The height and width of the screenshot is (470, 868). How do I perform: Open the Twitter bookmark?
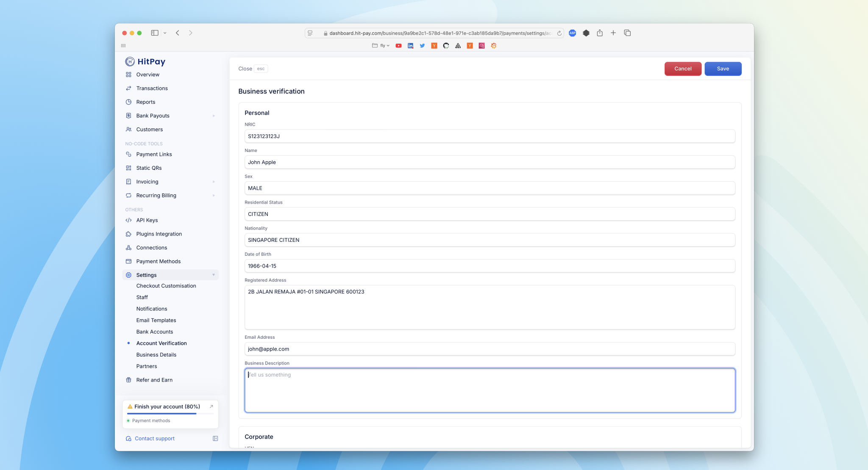[x=422, y=46]
